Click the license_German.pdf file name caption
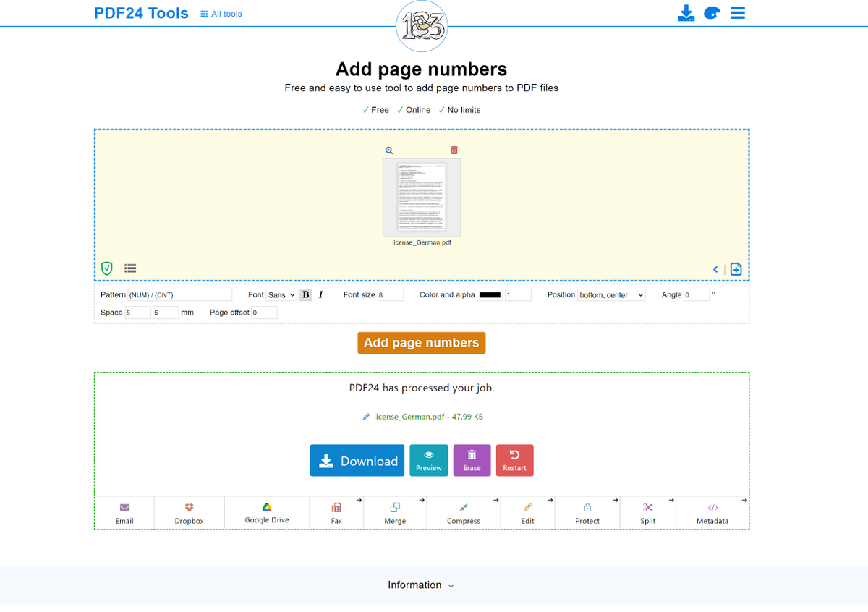Image resolution: width=868 pixels, height=612 pixels. [422, 242]
